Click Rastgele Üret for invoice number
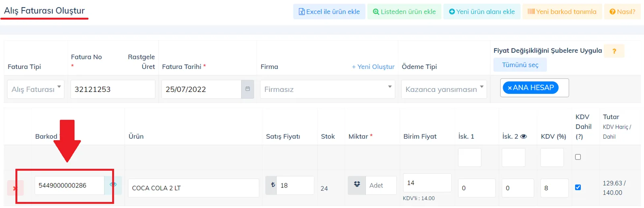The image size is (644, 208). tap(141, 62)
